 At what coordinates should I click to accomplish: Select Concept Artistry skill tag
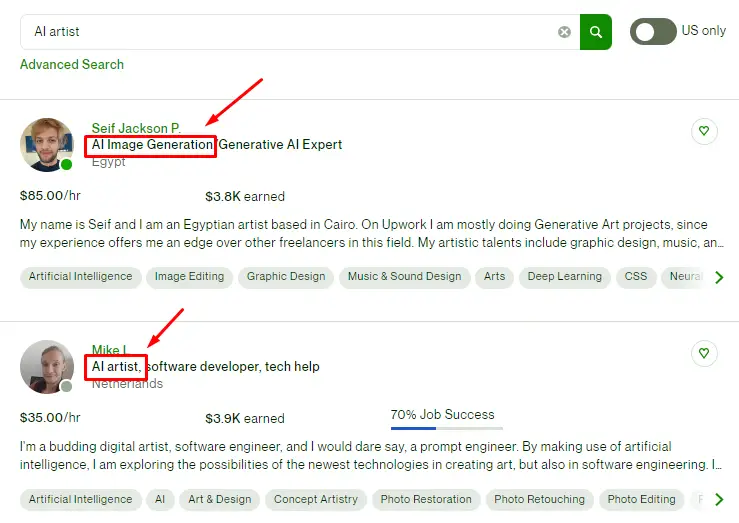click(316, 499)
